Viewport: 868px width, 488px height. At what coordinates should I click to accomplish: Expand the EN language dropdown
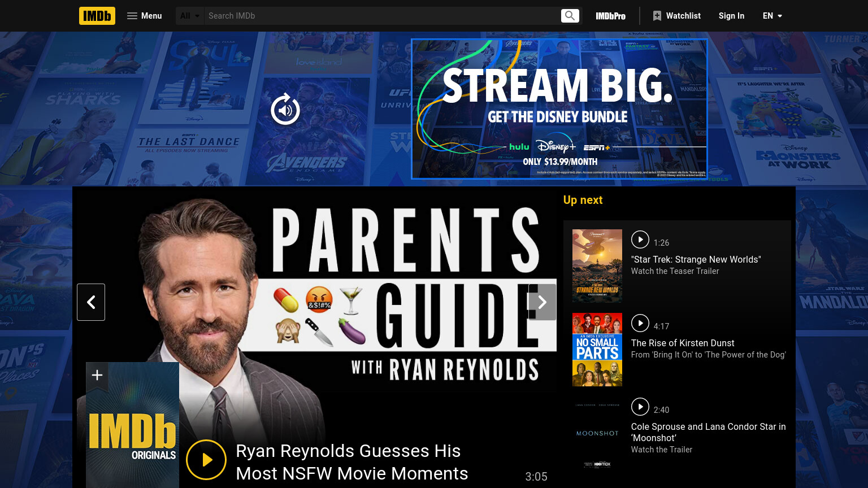pos(772,16)
